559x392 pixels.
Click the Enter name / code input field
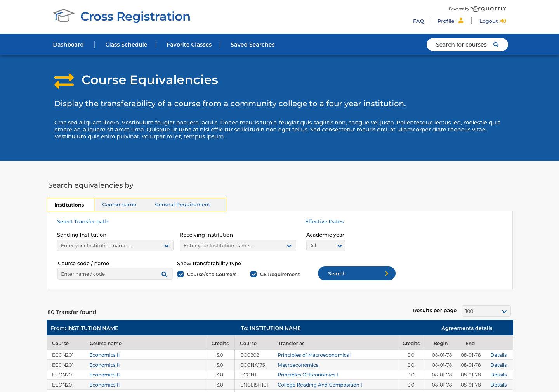[x=109, y=274]
